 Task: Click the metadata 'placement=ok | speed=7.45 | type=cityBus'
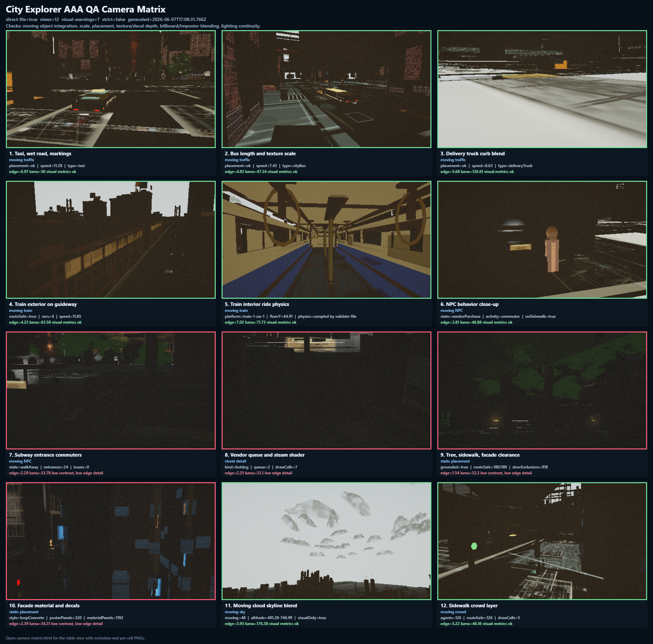[x=265, y=166]
